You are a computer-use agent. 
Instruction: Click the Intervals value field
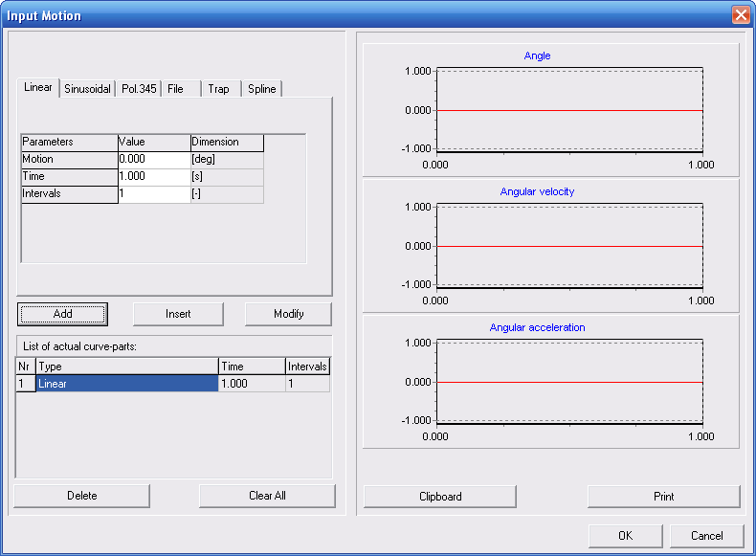click(x=154, y=194)
